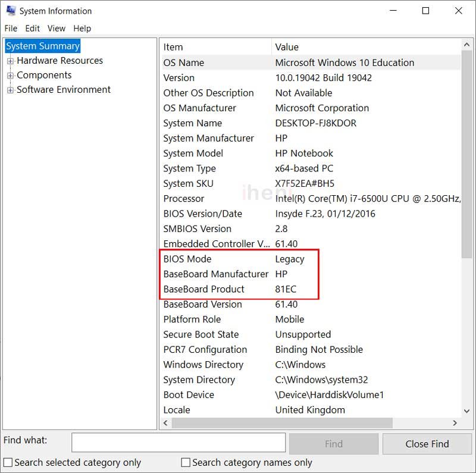Click the vertical scrollbar thumb
Screen dimensions: 476x473
tap(466, 154)
